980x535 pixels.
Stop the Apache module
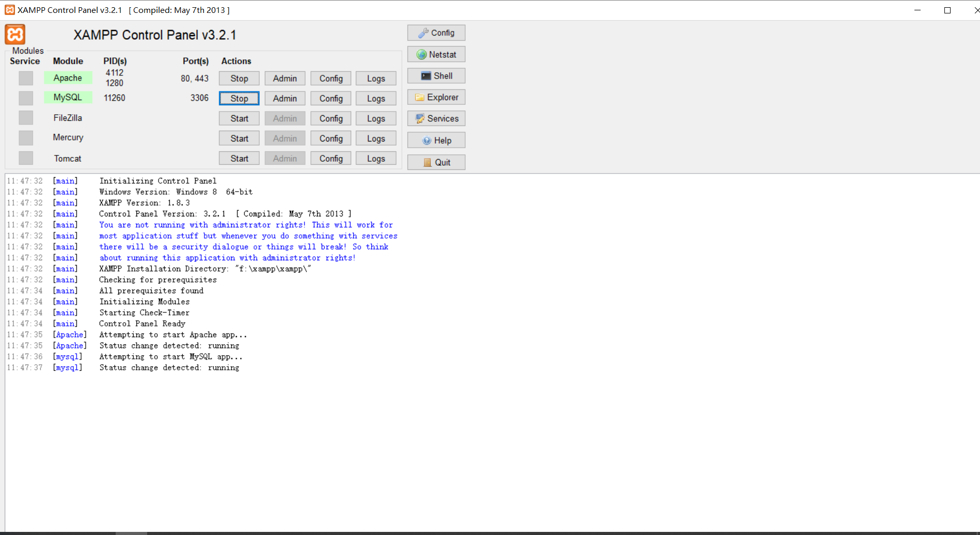[x=239, y=78]
